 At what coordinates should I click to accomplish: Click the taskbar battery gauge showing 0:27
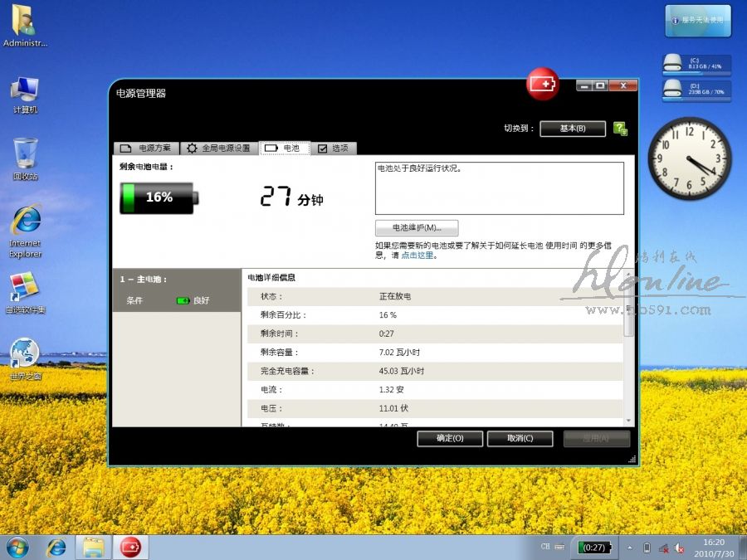tap(594, 548)
